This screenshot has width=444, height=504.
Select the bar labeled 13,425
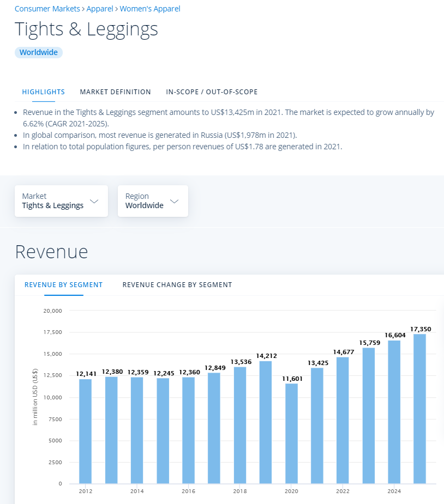click(317, 425)
